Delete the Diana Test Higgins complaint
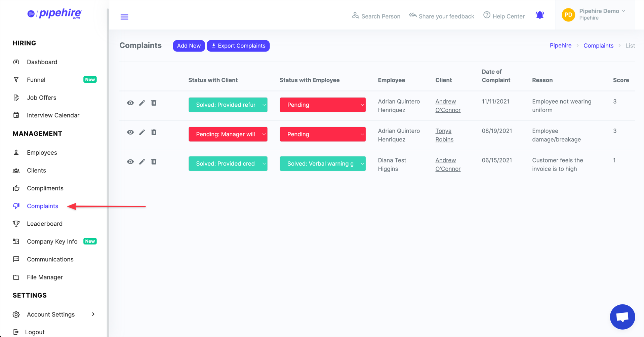This screenshot has width=644, height=337. [154, 162]
